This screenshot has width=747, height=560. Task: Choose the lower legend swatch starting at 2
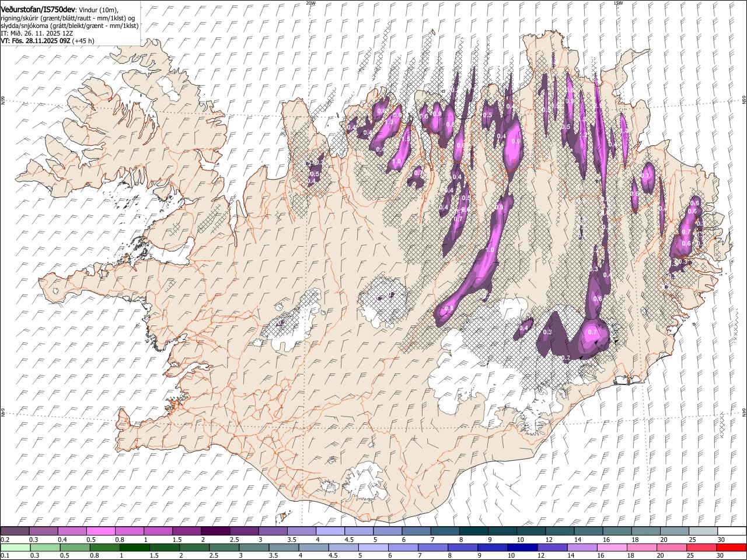pyautogui.click(x=194, y=547)
